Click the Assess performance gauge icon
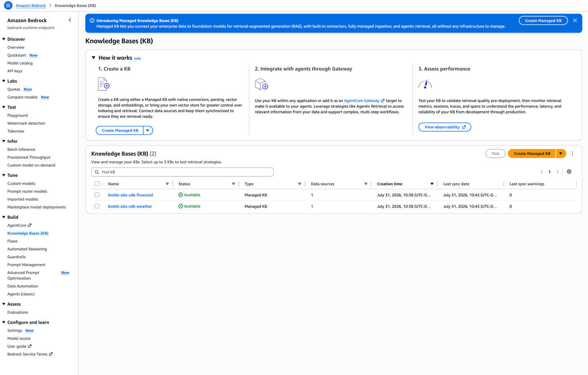Screen dimensions: 588x375 tap(425, 84)
